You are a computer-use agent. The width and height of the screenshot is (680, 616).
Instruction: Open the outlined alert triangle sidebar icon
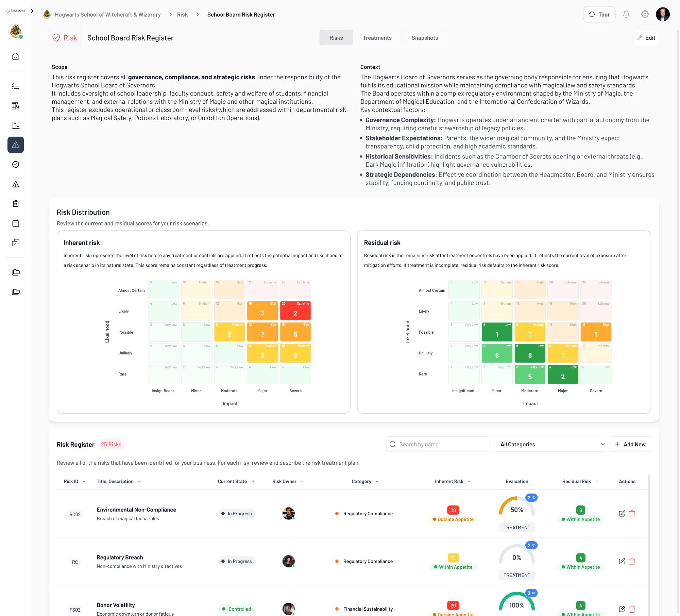[16, 184]
